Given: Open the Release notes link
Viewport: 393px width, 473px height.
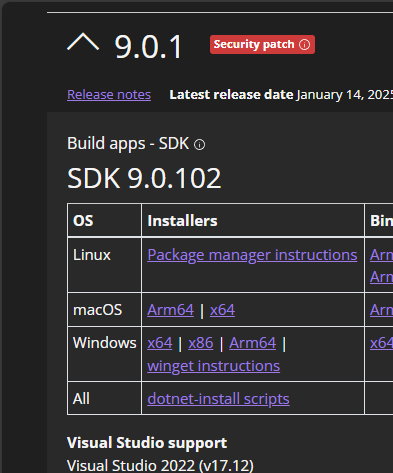Looking at the screenshot, I should coord(109,95).
